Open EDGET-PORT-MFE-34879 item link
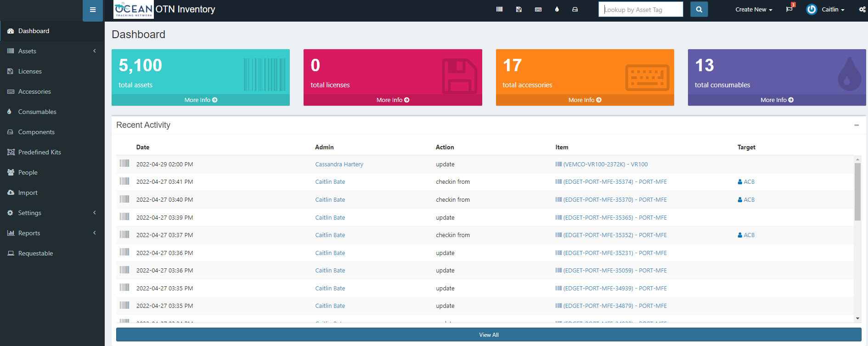868x346 pixels. pyautogui.click(x=611, y=306)
